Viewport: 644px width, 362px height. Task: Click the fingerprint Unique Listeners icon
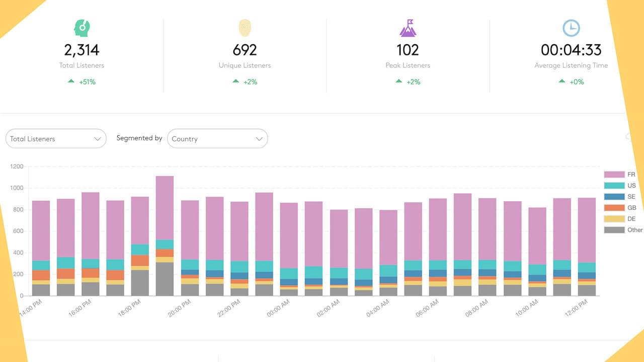[245, 28]
